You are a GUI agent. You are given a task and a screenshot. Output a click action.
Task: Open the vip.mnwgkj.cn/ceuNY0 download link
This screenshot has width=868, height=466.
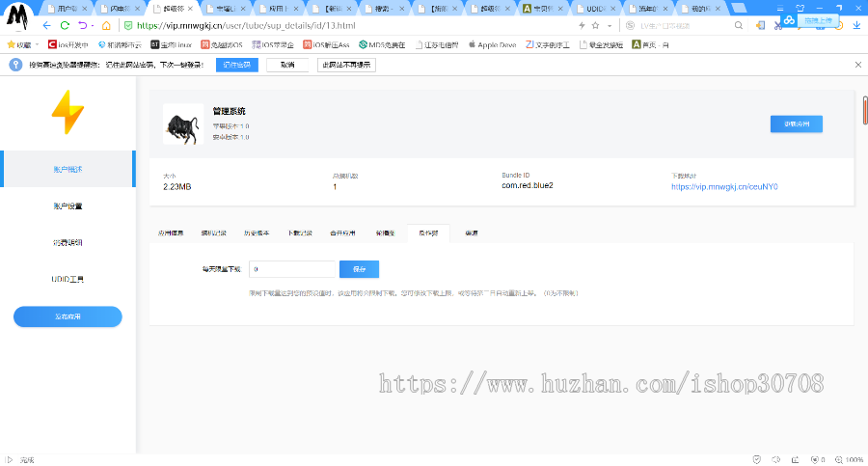724,187
